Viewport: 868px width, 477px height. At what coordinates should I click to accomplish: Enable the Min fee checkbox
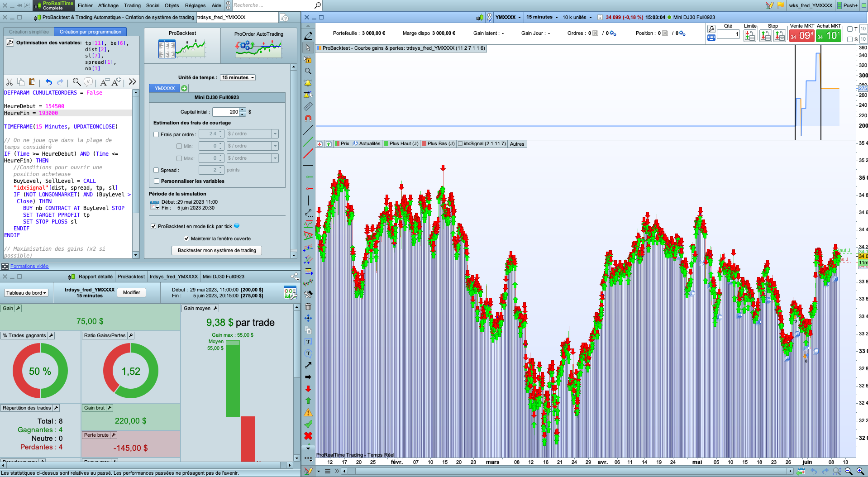click(179, 146)
